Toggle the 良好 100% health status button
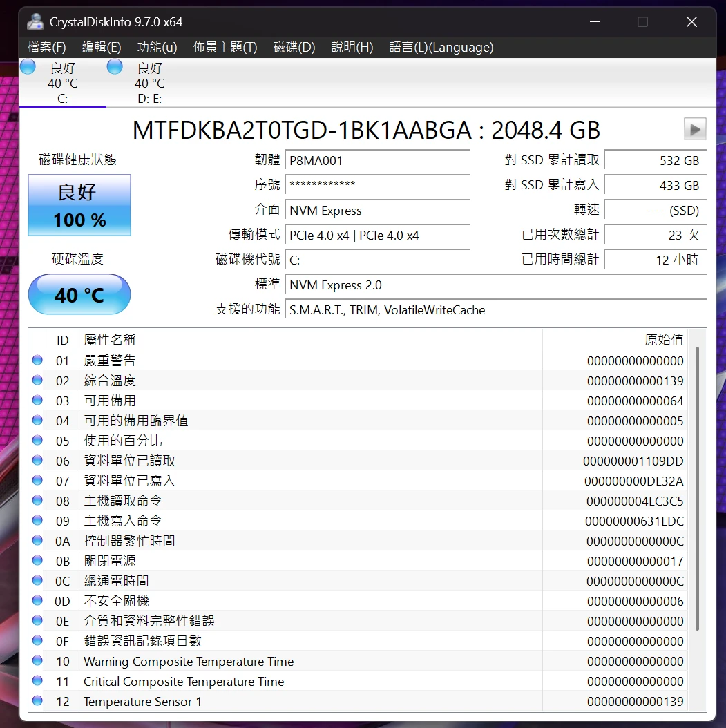Screen dimensions: 726x728 pos(79,204)
